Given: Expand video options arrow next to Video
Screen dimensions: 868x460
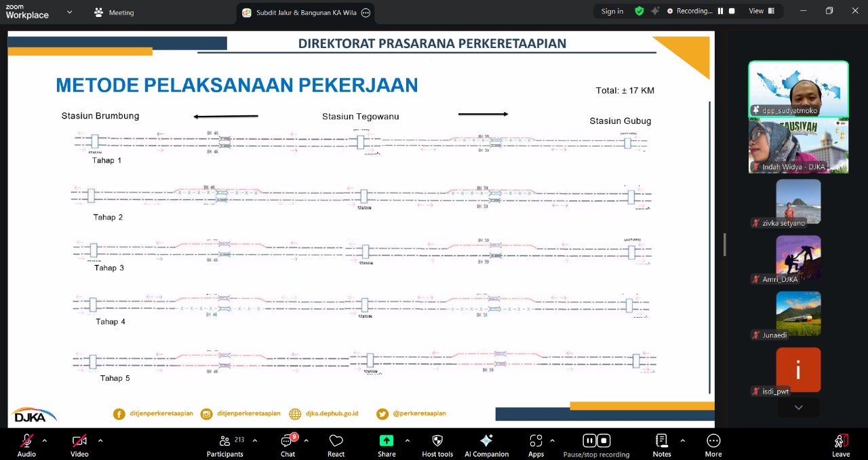Looking at the screenshot, I should click(100, 440).
